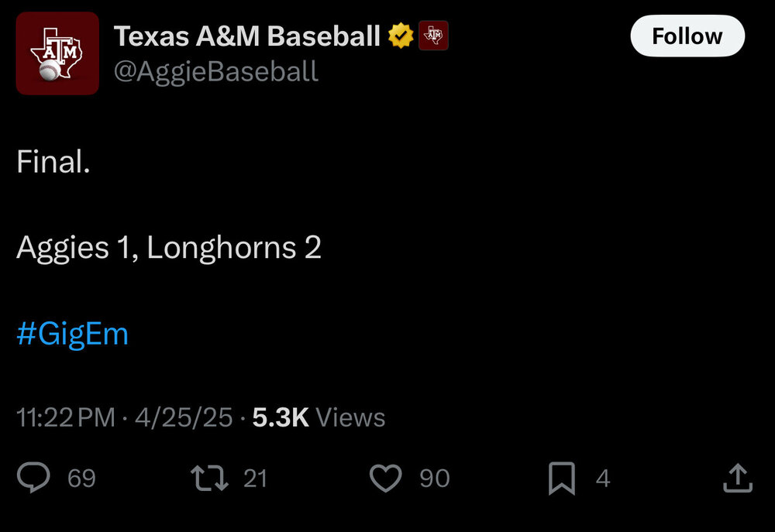
Task: Like the post with heart icon
Action: pos(385,478)
